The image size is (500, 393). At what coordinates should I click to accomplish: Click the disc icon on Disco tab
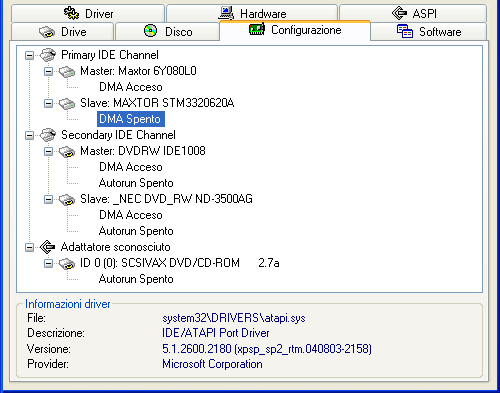tap(150, 31)
